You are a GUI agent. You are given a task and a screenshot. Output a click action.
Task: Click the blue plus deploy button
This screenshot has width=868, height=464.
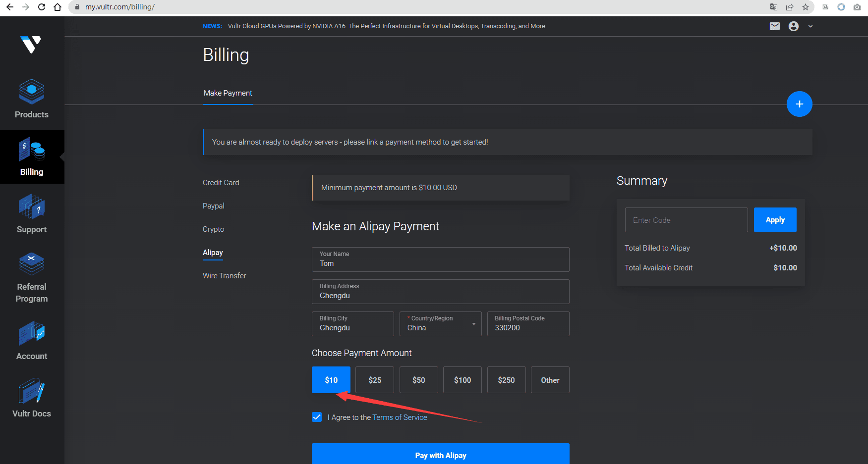point(800,104)
